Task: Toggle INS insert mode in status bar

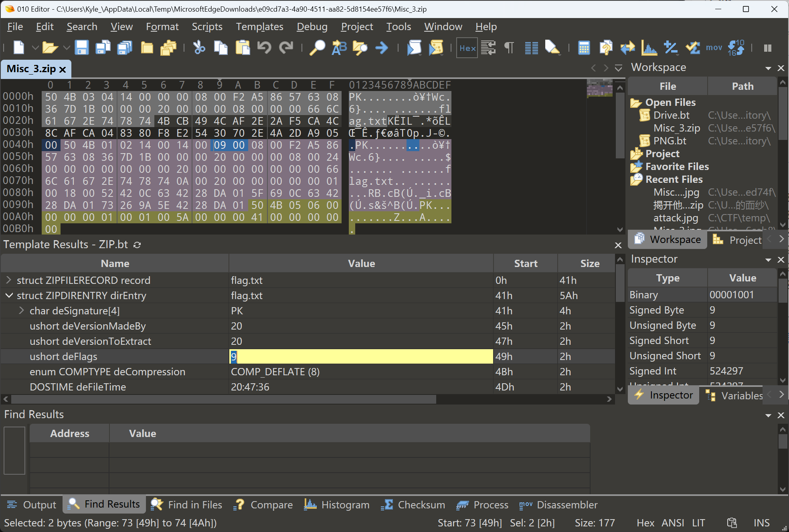Action: click(761, 523)
